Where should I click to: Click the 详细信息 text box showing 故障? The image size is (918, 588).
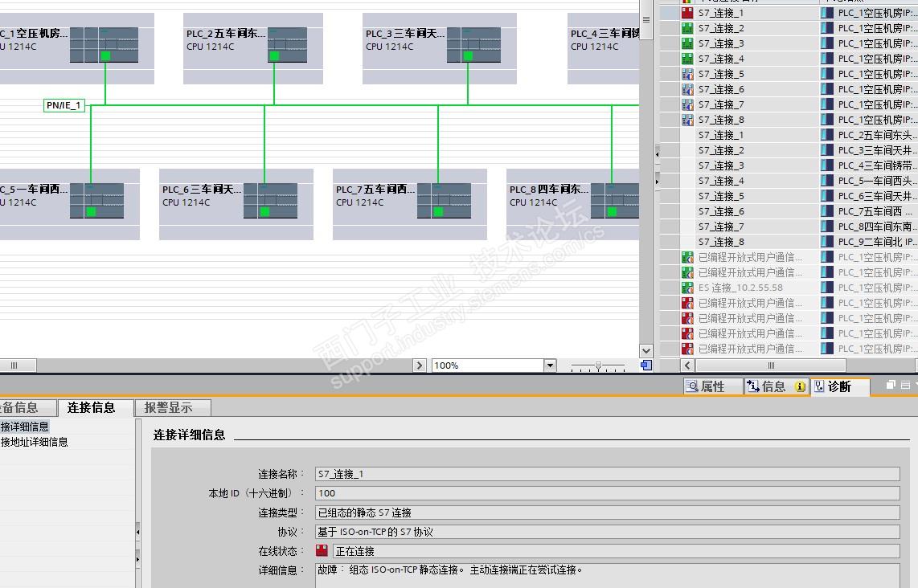pos(607,576)
